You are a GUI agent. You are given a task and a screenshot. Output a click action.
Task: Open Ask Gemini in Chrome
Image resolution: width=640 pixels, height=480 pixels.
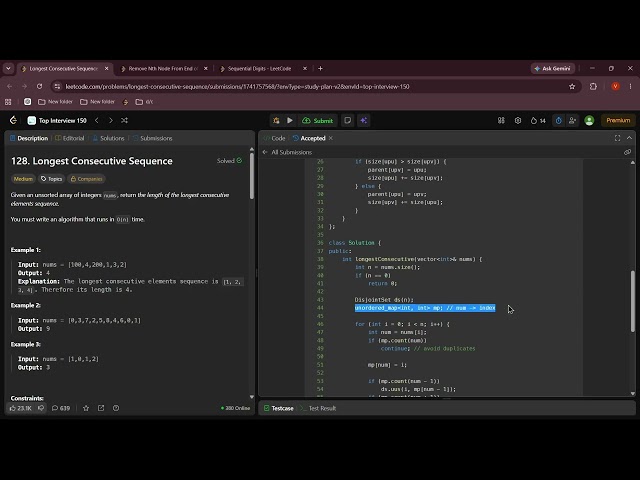tap(553, 69)
